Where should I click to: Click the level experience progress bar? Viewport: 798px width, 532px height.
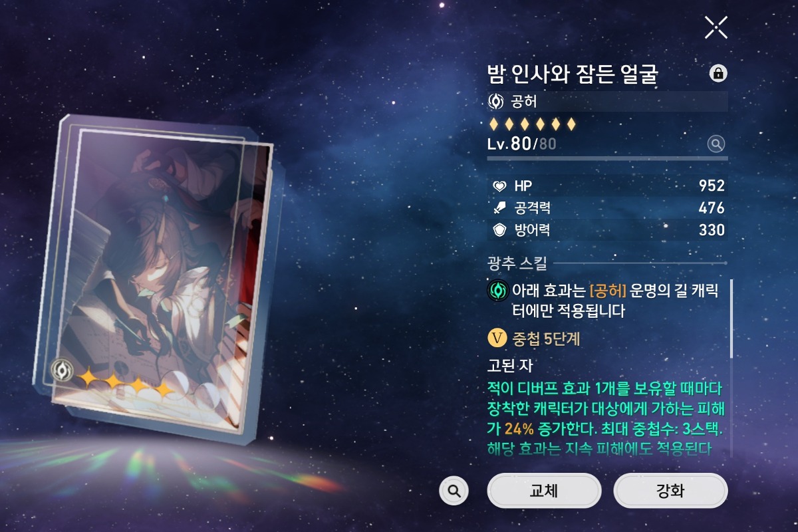coord(607,159)
